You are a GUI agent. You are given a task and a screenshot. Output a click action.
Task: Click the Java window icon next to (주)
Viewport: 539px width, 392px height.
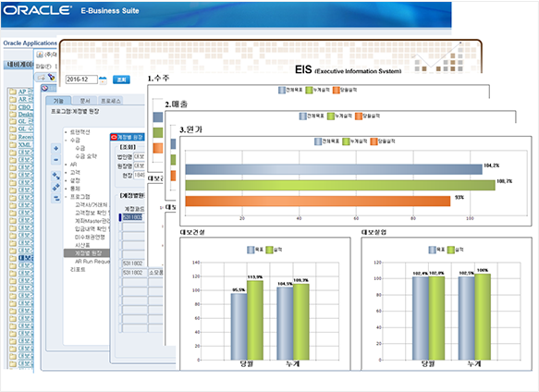pos(40,55)
